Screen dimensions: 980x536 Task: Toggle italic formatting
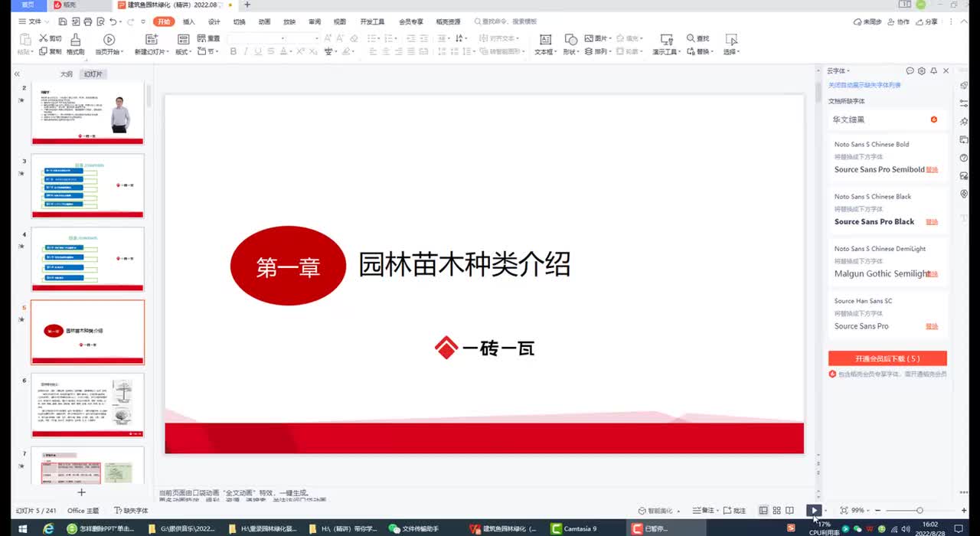coord(246,51)
